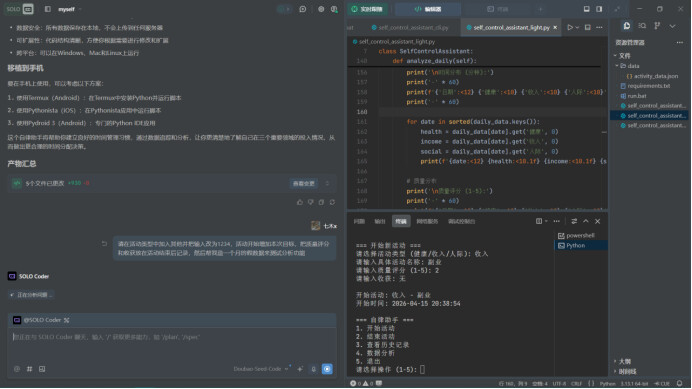Image resolution: width=692 pixels, height=389 pixels.
Task: Click the split terminal icon
Action: pyautogui.click(x=539, y=221)
